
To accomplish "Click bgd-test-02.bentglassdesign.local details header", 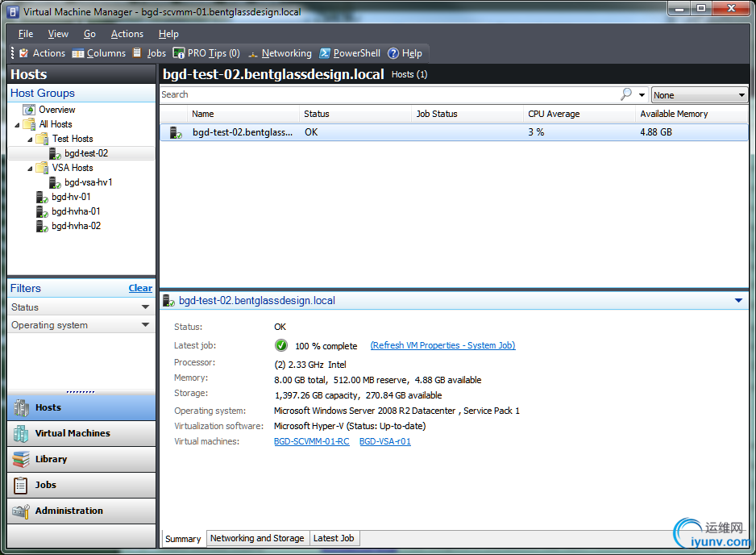I will [257, 301].
